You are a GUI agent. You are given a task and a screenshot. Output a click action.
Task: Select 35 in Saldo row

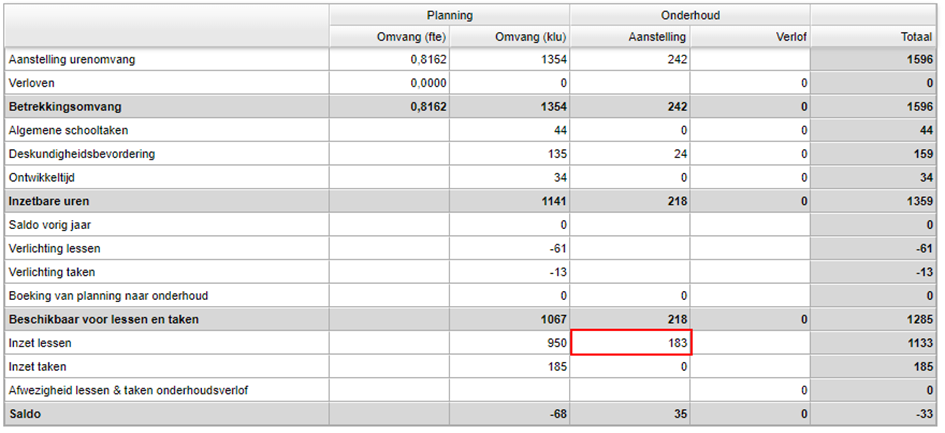tap(680, 414)
